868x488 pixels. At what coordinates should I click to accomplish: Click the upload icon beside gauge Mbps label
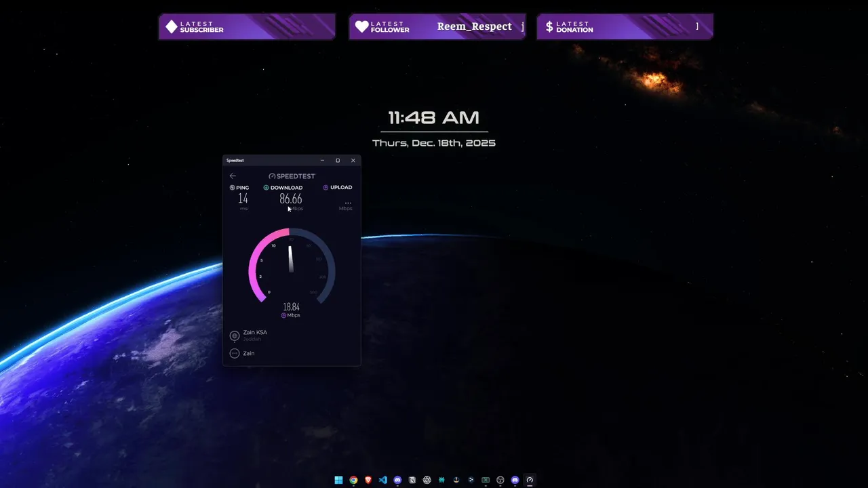click(x=283, y=315)
